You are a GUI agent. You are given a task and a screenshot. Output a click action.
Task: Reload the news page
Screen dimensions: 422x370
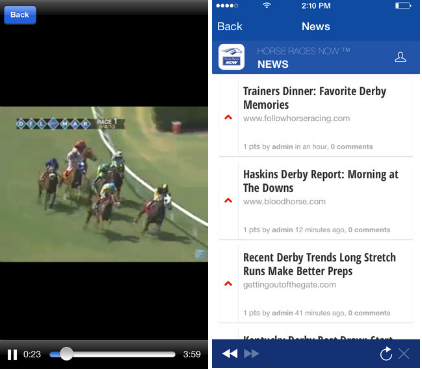(x=386, y=354)
